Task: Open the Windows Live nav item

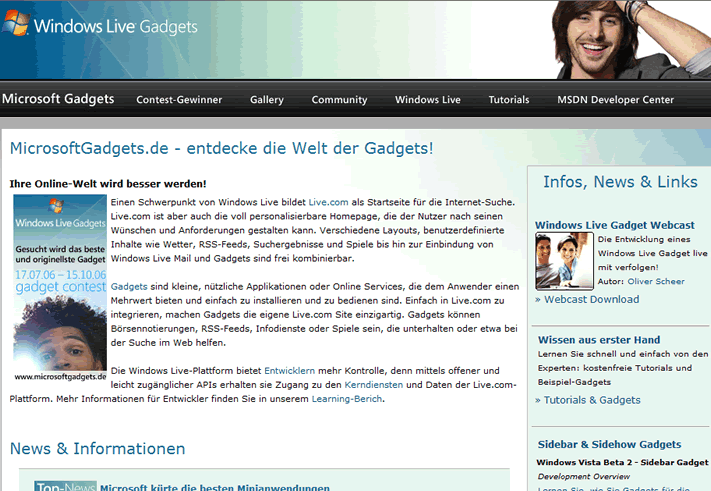Action: pyautogui.click(x=428, y=100)
